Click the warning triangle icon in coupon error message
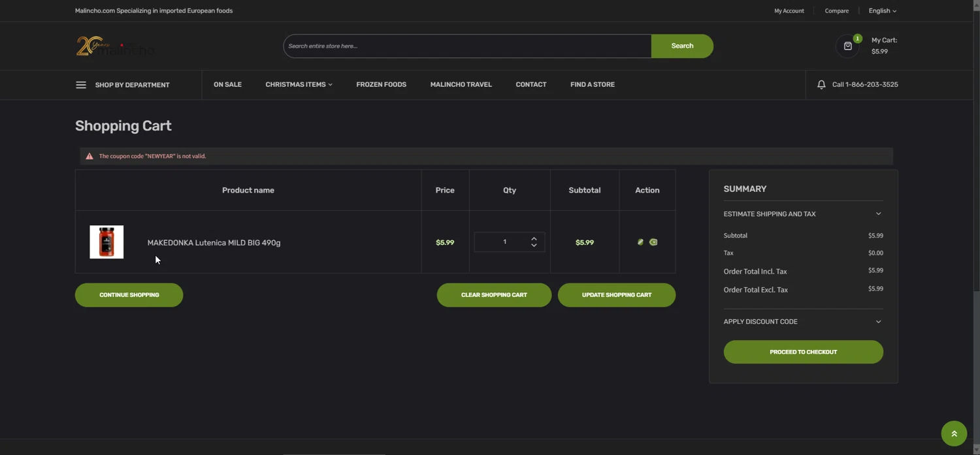Image resolution: width=980 pixels, height=455 pixels. click(x=90, y=156)
